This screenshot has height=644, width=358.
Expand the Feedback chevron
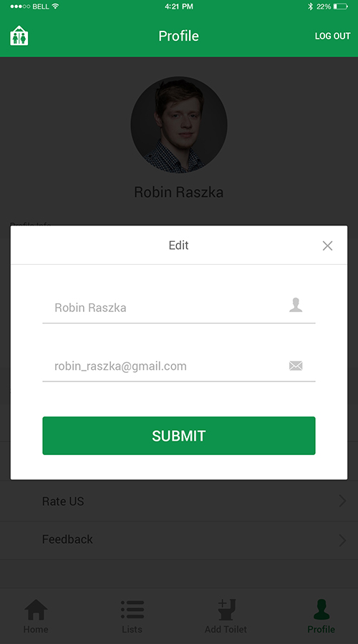coord(342,540)
